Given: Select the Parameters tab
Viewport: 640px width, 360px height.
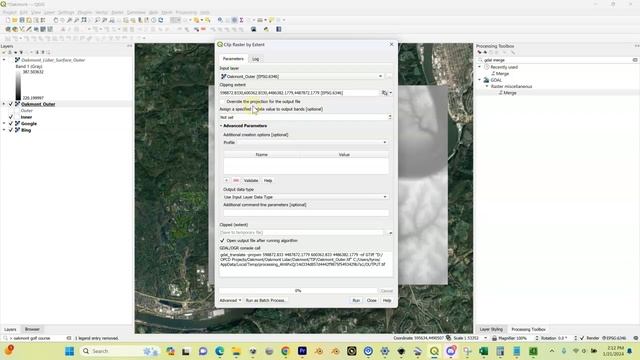Looking at the screenshot, I should coord(233,59).
